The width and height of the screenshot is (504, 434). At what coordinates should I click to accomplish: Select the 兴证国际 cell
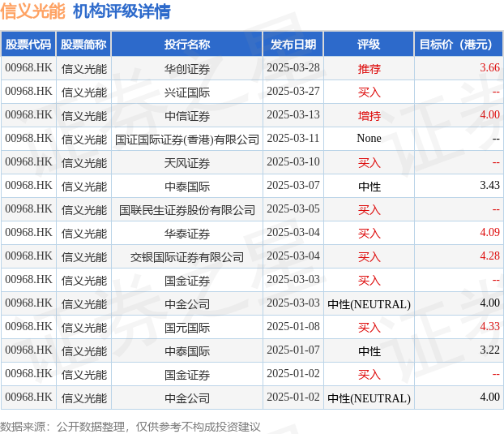187,92
